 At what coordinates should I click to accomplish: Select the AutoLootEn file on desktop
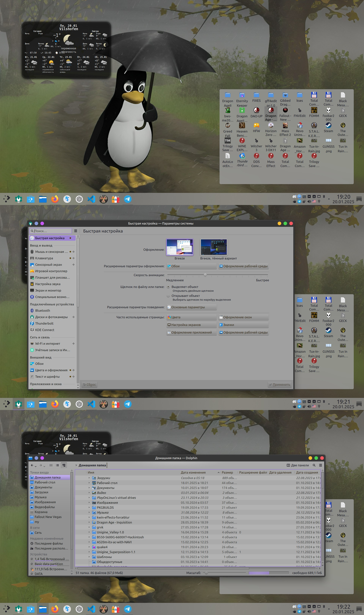coord(227,160)
